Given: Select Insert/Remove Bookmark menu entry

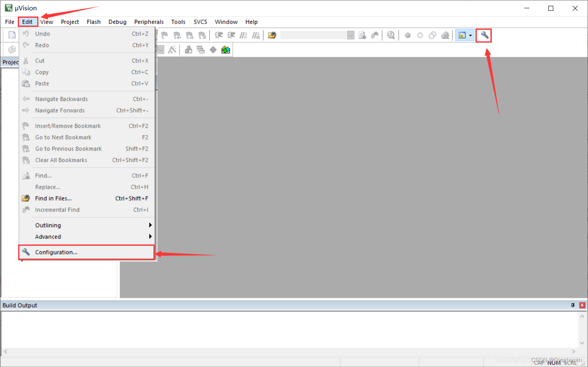Looking at the screenshot, I should click(x=87, y=126).
